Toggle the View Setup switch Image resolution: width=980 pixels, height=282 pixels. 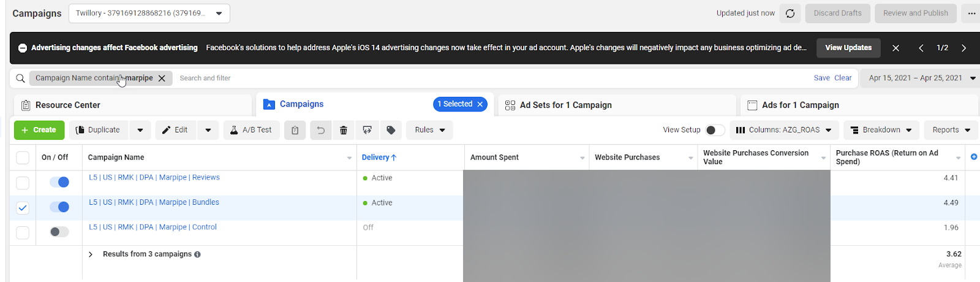pyautogui.click(x=715, y=130)
